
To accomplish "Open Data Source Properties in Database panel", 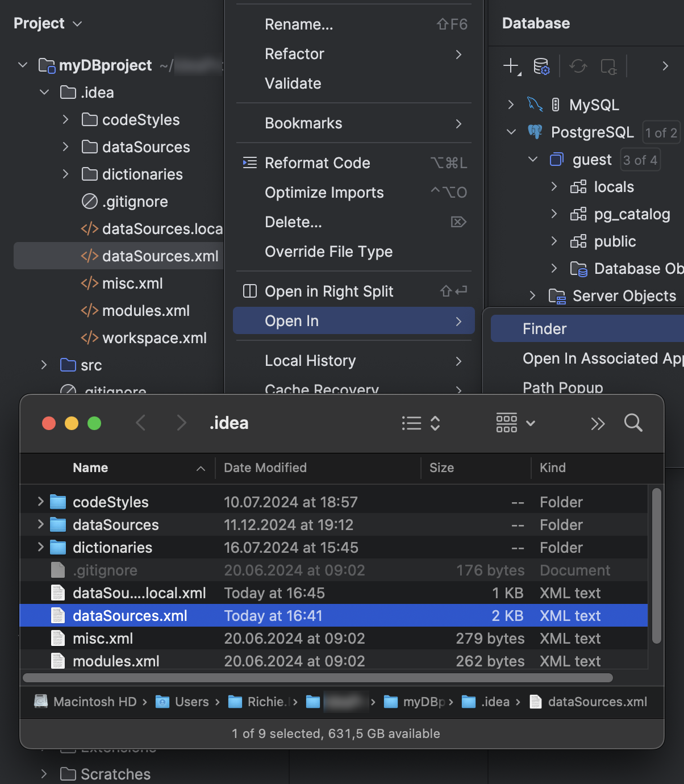I will tap(541, 67).
